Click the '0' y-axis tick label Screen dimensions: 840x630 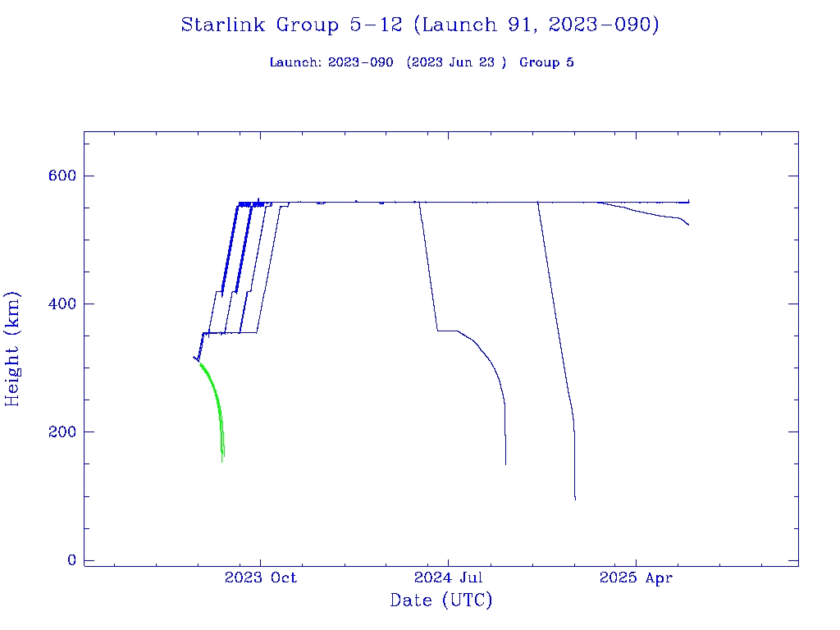click(x=72, y=559)
